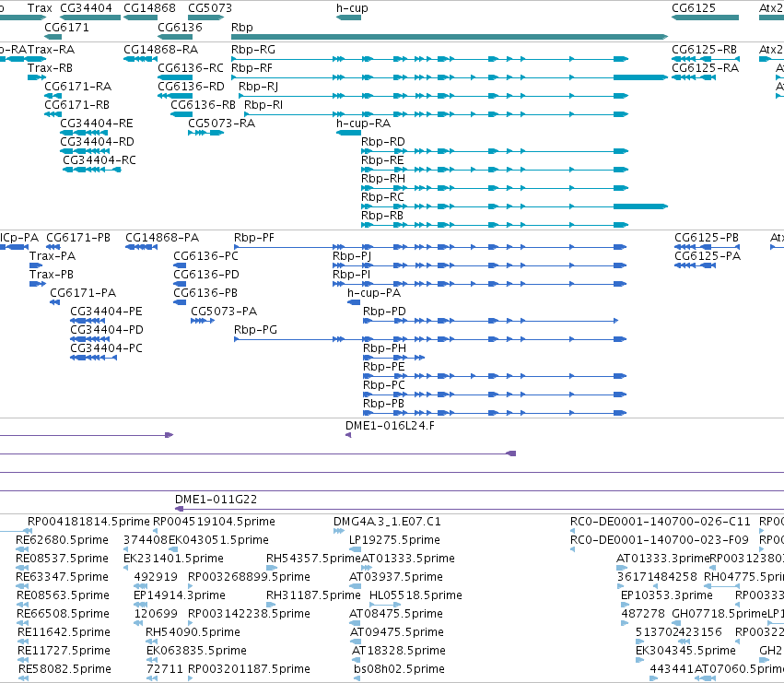Select BAC clone DME1-011G22

216,500
